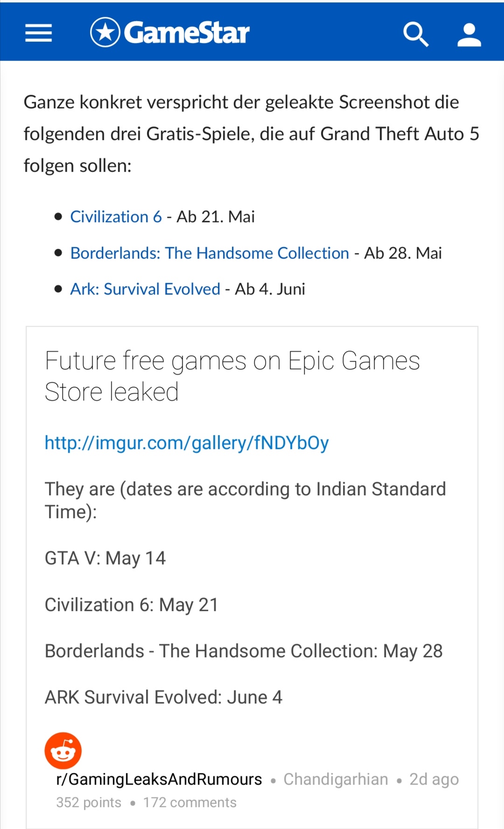Open the 172 comments link
Image resolution: width=504 pixels, height=829 pixels.
pos(189,802)
